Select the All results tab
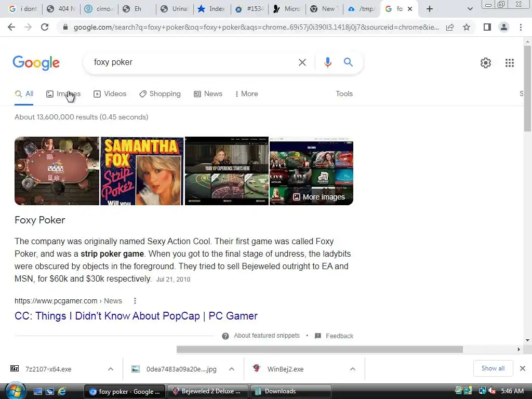 click(x=24, y=94)
